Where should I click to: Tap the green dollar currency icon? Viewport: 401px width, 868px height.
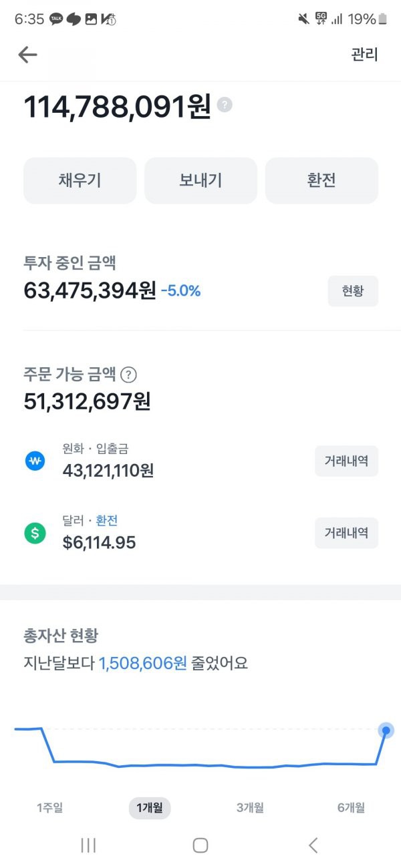tap(35, 533)
